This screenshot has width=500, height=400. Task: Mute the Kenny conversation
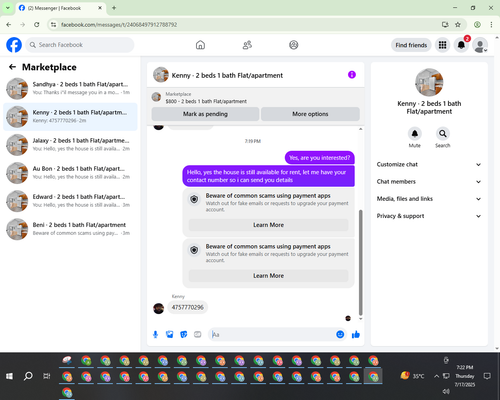pos(415,134)
